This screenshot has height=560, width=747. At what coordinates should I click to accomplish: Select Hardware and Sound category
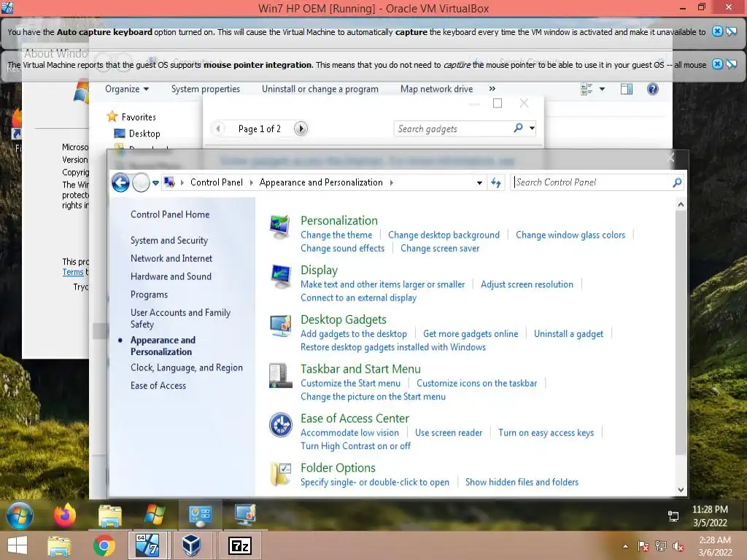click(171, 276)
